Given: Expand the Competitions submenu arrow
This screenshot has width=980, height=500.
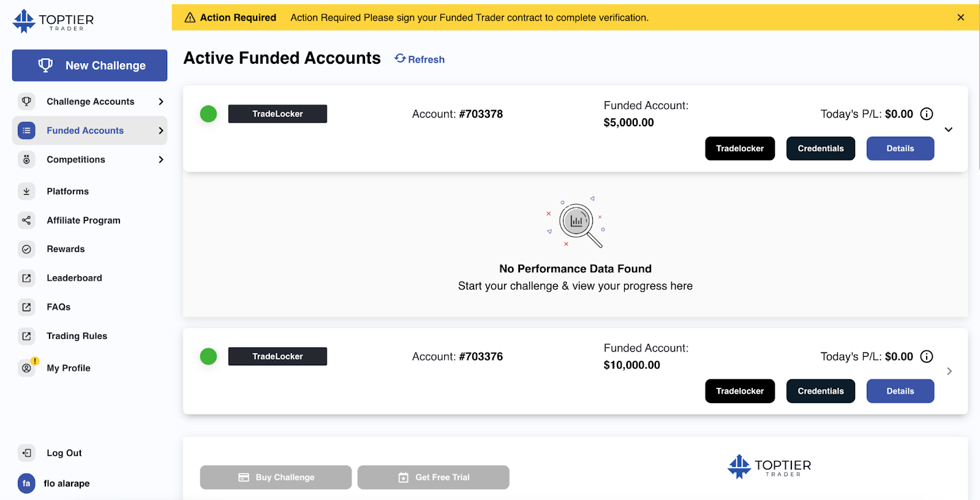Looking at the screenshot, I should (161, 159).
